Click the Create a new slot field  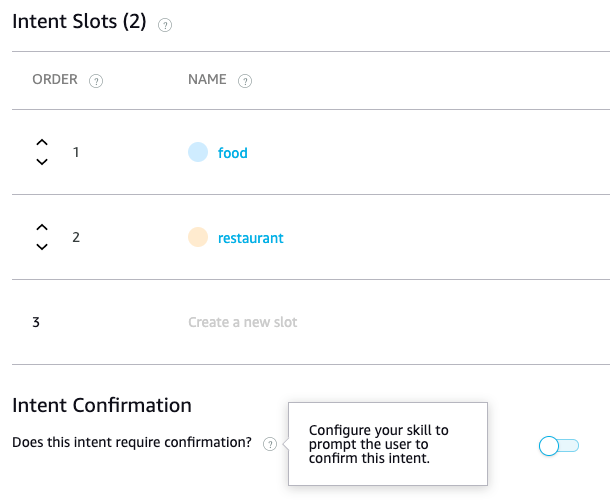pos(243,322)
